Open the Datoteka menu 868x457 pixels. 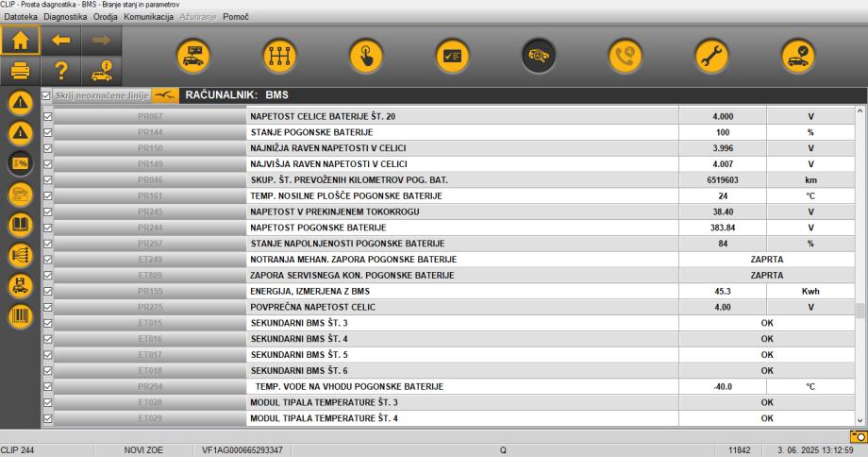(x=21, y=17)
